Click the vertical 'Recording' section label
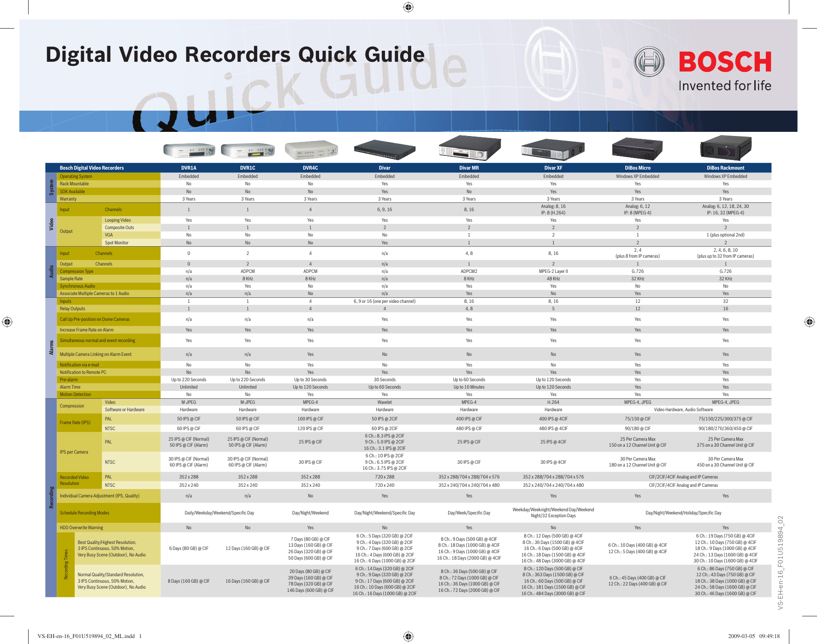817x644 pixels. click(51, 497)
